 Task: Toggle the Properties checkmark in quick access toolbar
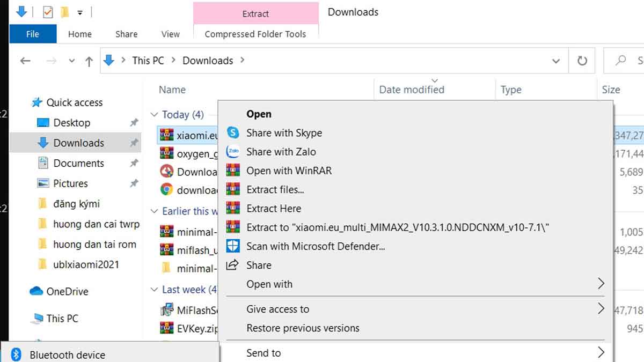tap(48, 12)
